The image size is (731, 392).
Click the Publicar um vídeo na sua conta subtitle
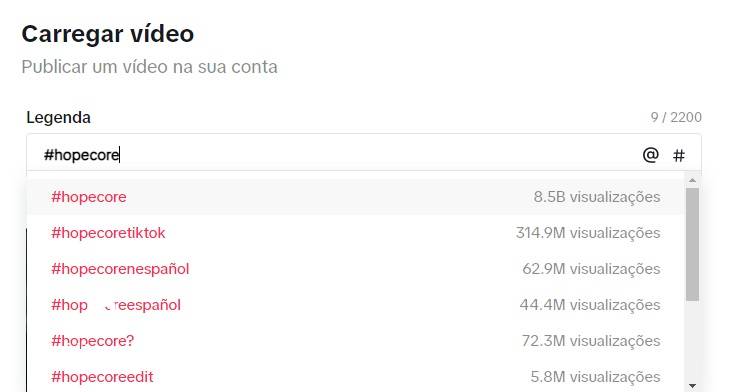pyautogui.click(x=149, y=67)
